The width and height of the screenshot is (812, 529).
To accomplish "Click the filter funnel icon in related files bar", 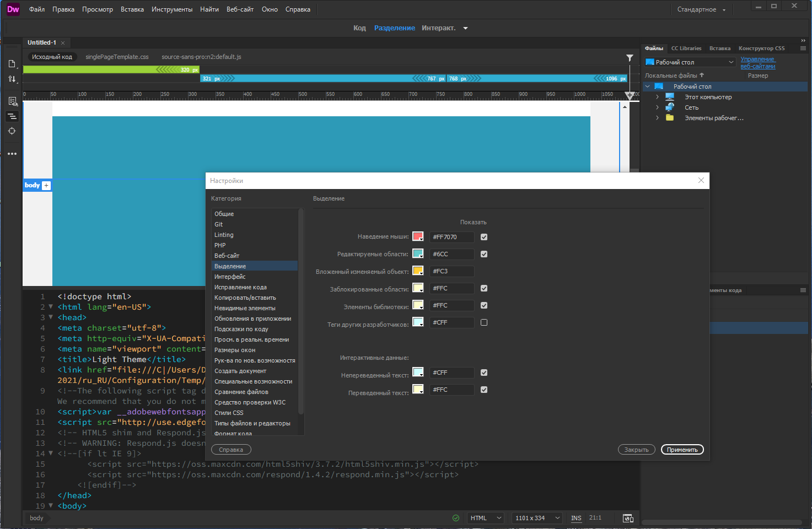I will pyautogui.click(x=630, y=57).
